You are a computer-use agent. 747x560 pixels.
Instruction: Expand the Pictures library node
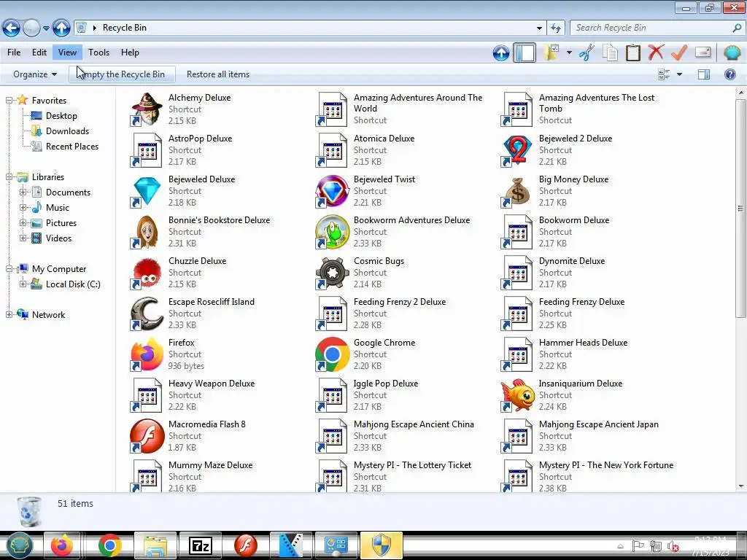coord(23,222)
